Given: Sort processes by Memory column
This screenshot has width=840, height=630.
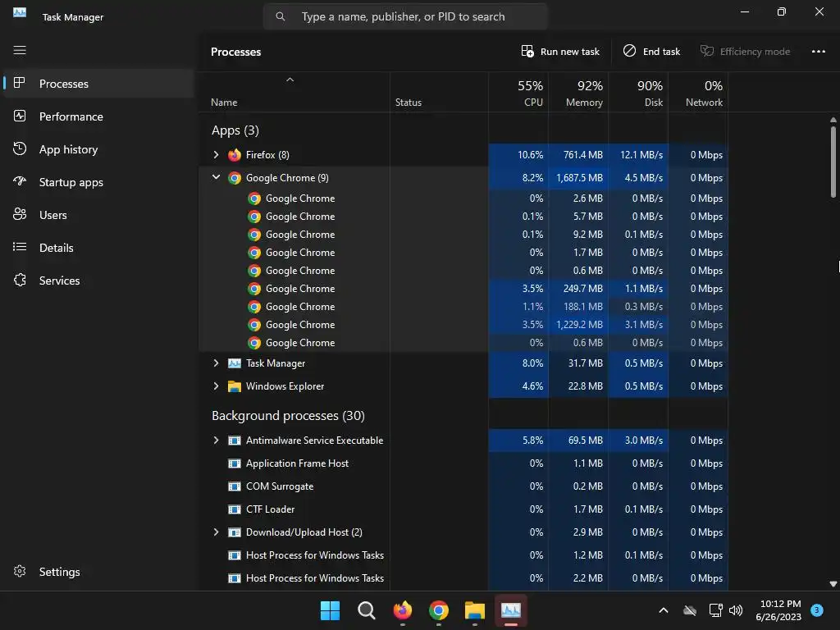Looking at the screenshot, I should [x=578, y=93].
